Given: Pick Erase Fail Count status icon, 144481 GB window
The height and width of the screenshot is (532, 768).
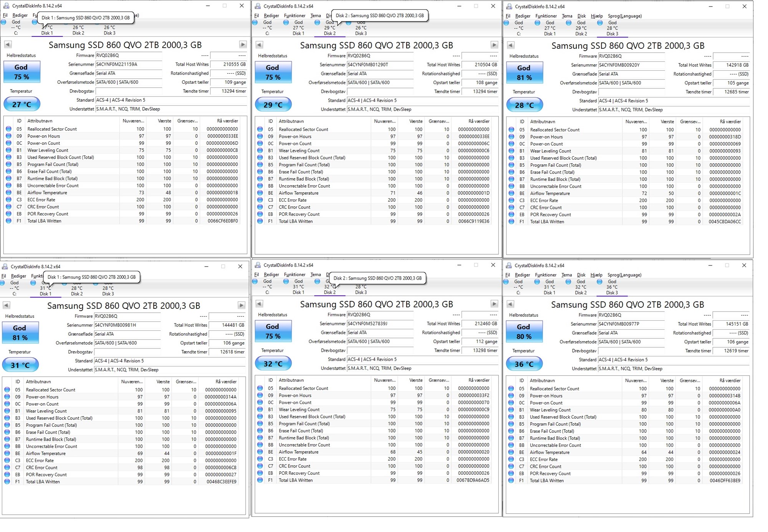Looking at the screenshot, I should 7,432.
